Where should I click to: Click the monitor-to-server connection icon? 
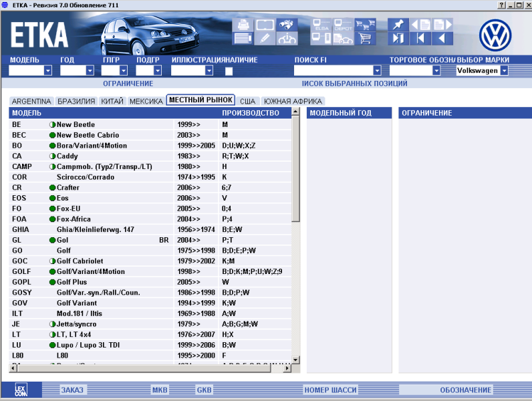tap(321, 38)
